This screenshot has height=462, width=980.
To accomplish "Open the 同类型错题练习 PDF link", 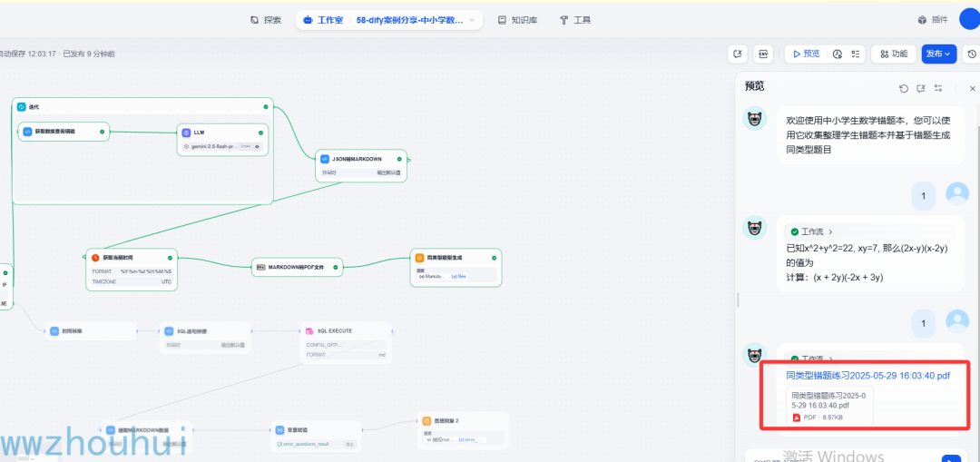I will coord(868,375).
